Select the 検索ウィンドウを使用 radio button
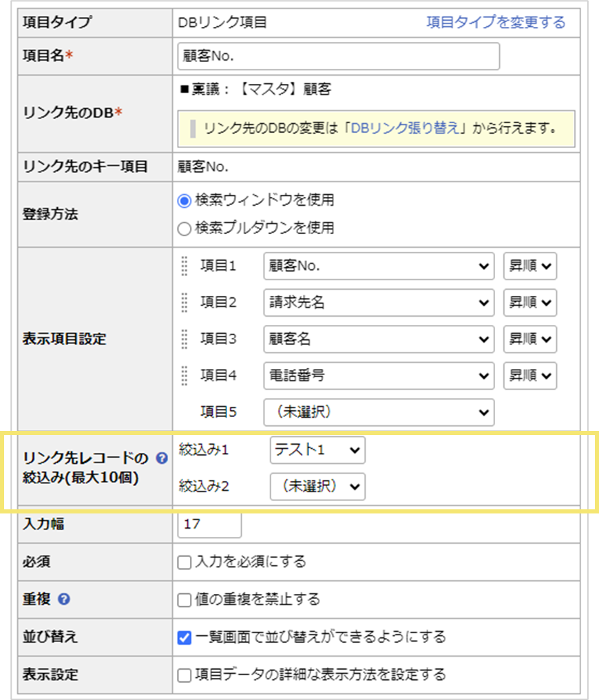The height and width of the screenshot is (700, 599). coord(184,202)
